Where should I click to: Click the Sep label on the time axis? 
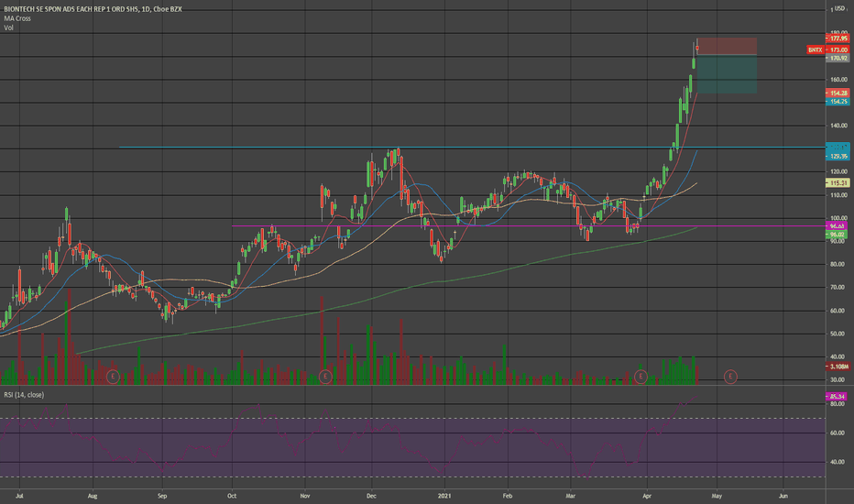tap(162, 497)
